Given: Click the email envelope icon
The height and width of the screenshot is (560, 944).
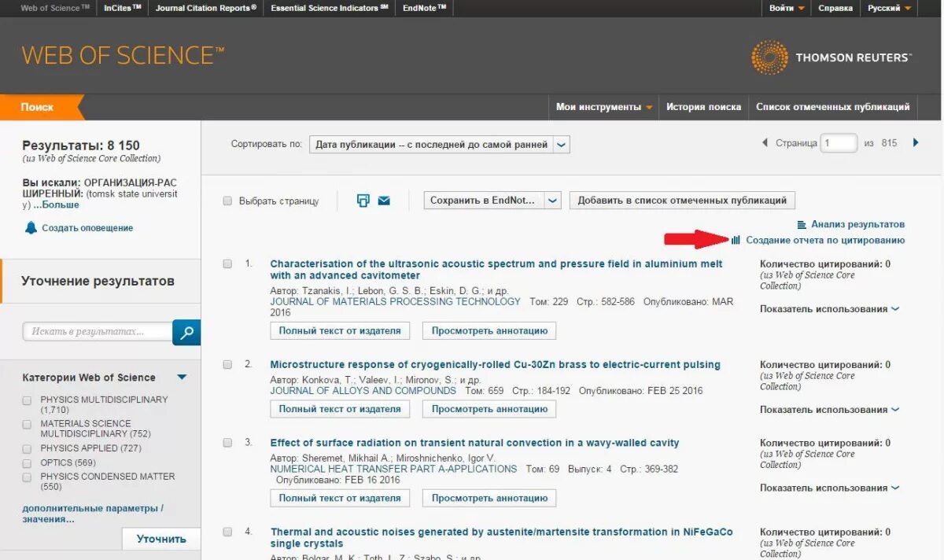Looking at the screenshot, I should (x=384, y=201).
